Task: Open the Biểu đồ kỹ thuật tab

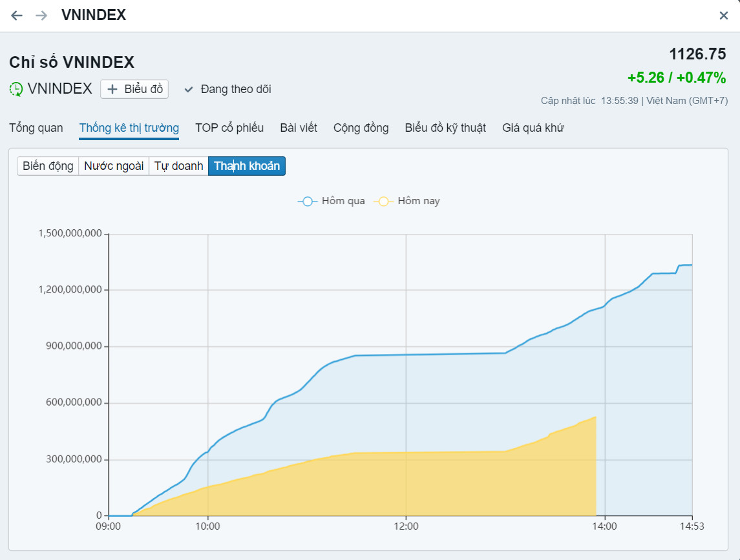Action: (445, 128)
